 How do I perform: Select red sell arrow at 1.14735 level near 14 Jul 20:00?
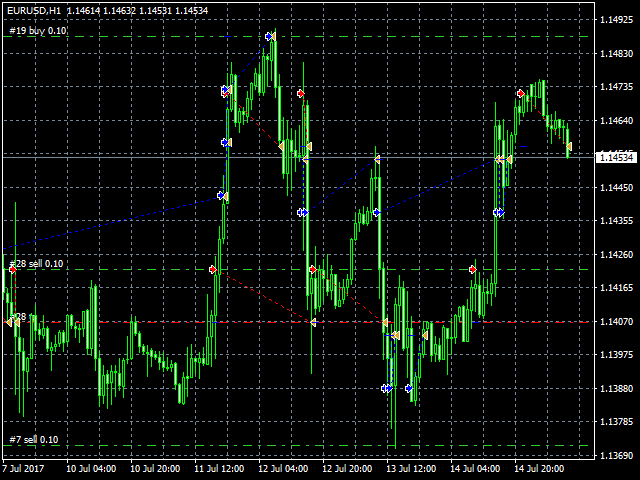coord(520,93)
